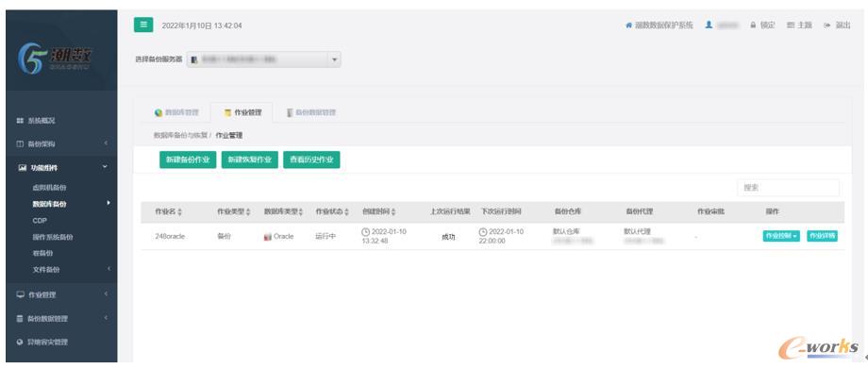Click the 系统概况 grid icon in sidebar

click(20, 120)
